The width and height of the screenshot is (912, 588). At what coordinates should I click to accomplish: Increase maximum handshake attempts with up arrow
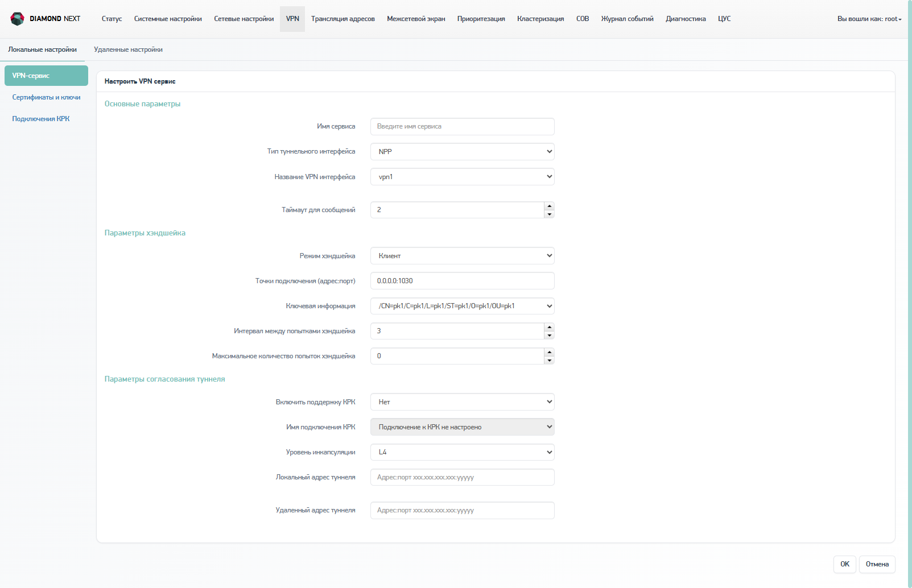pos(549,352)
